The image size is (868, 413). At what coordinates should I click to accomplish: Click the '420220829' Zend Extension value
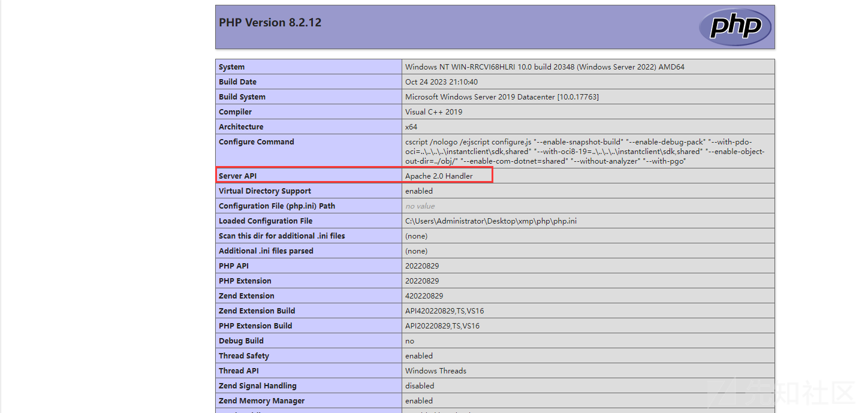click(x=424, y=296)
